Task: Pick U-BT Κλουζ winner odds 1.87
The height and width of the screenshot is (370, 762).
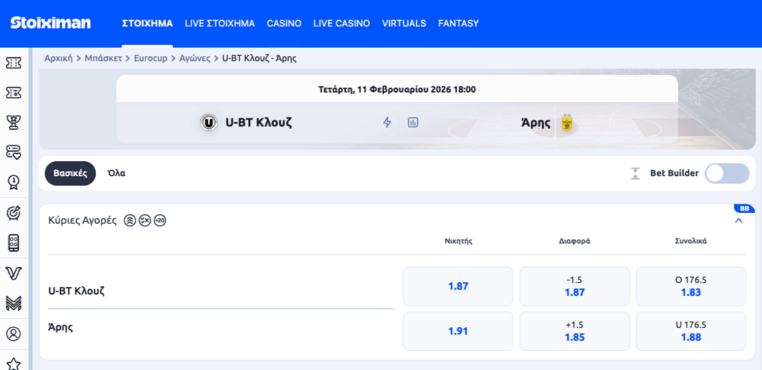Action: 458,286
